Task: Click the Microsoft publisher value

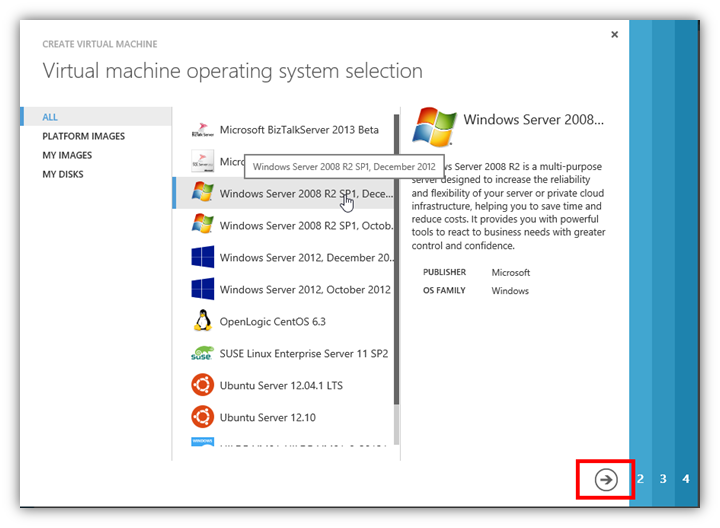Action: (511, 273)
